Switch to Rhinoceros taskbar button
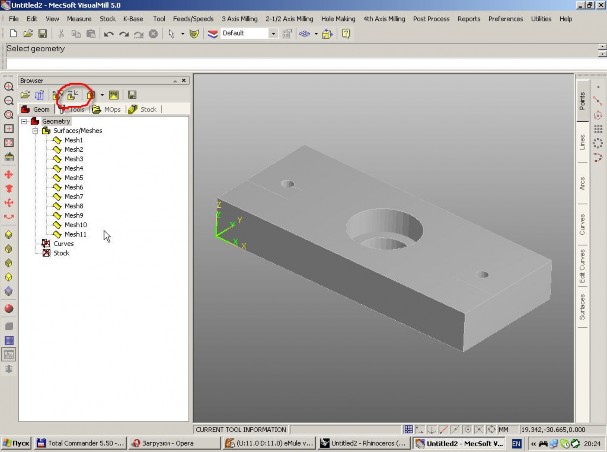The height and width of the screenshot is (452, 607). pos(364,443)
